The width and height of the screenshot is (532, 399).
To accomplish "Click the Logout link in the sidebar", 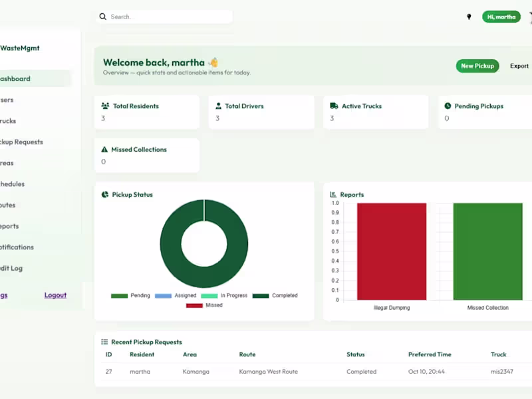I will coord(55,295).
